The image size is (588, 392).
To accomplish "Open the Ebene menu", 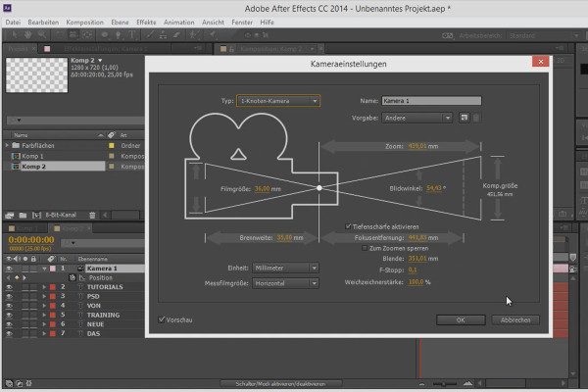I will coord(120,23).
